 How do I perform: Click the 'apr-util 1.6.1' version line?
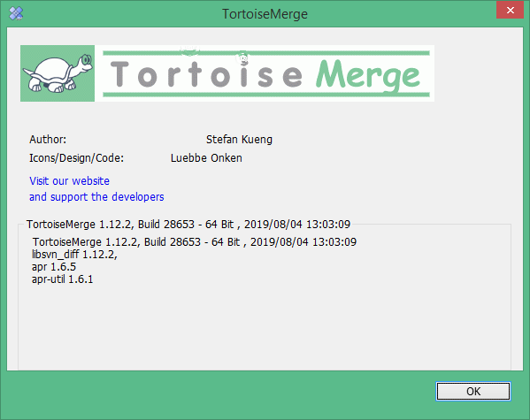pyautogui.click(x=62, y=279)
